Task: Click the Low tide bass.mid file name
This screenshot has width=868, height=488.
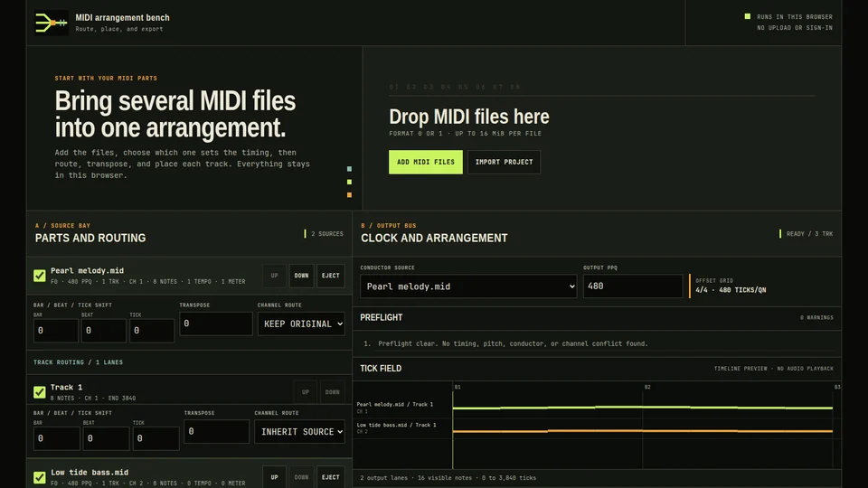Action: tap(90, 473)
